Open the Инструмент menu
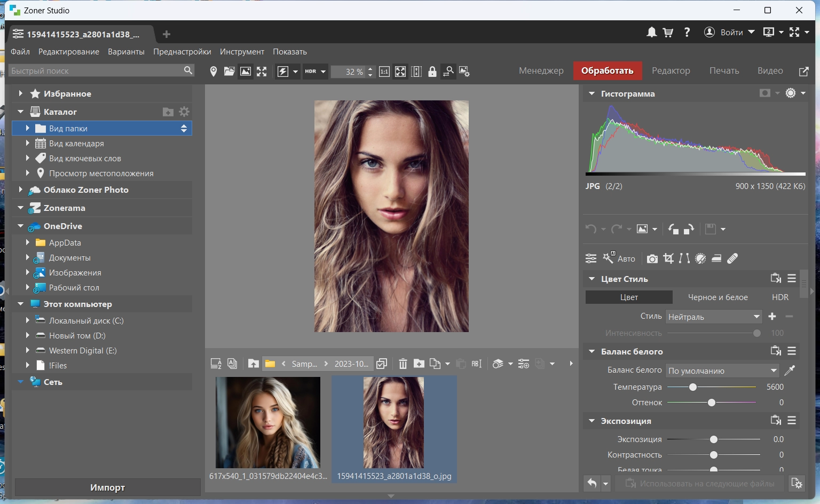820x504 pixels. pos(242,52)
